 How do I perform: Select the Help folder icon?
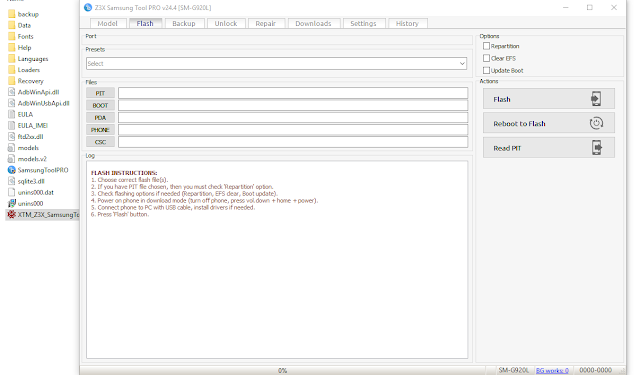(x=12, y=47)
